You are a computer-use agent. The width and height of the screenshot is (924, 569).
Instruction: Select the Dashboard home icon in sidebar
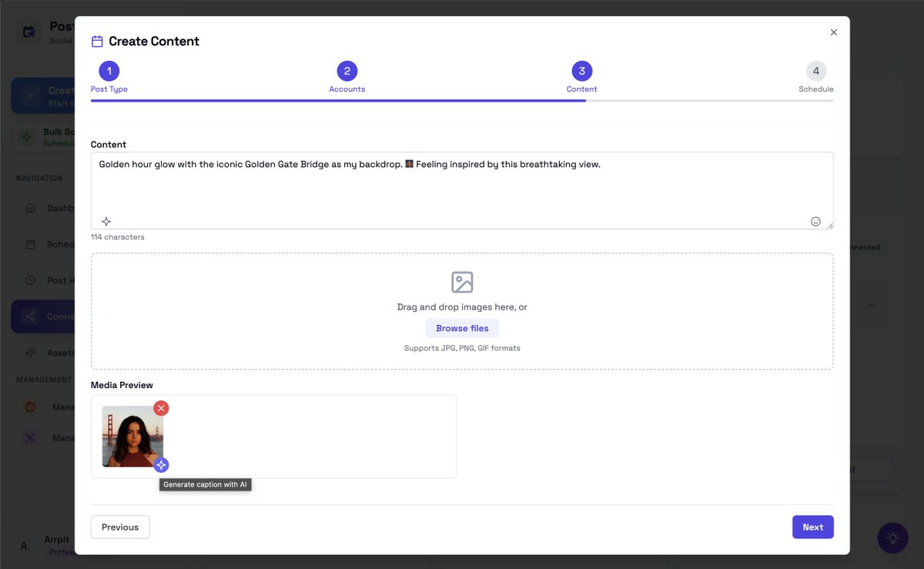coord(29,208)
